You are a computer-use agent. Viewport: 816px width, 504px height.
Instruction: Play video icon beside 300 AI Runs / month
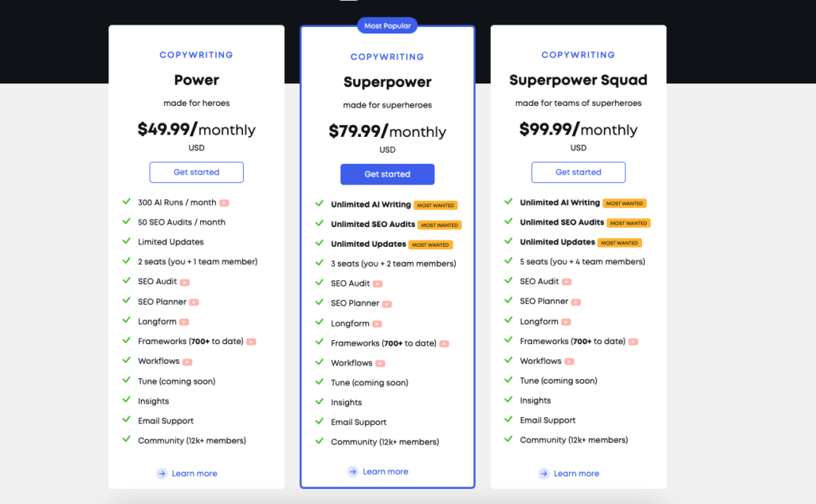click(224, 203)
